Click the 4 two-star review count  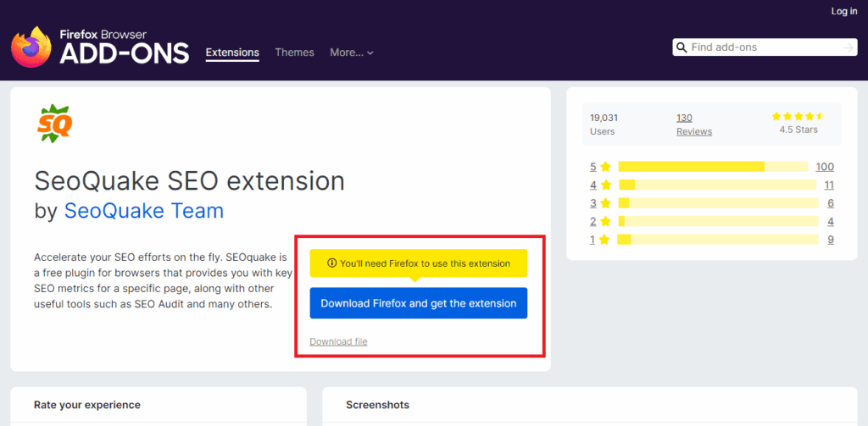click(x=831, y=221)
